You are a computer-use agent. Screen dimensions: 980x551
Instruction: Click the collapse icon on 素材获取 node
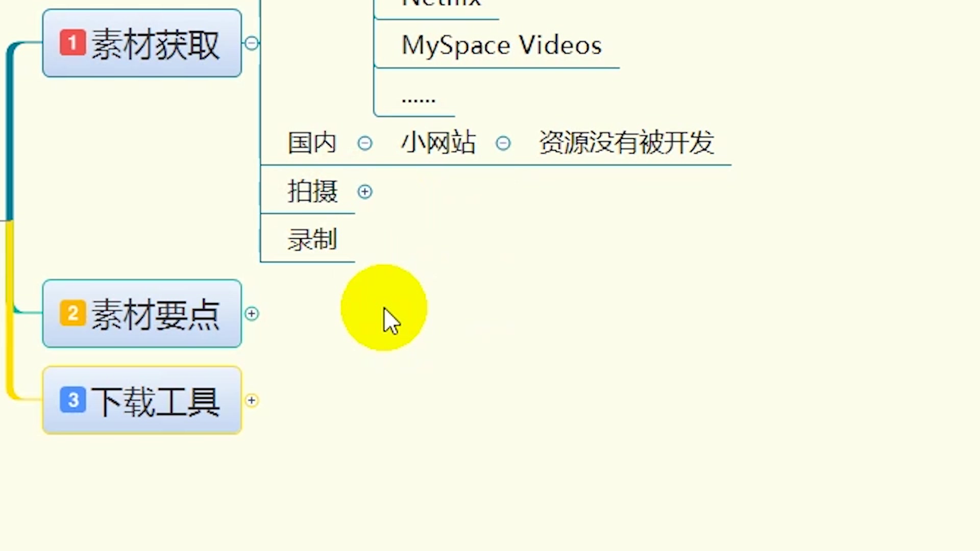point(251,43)
